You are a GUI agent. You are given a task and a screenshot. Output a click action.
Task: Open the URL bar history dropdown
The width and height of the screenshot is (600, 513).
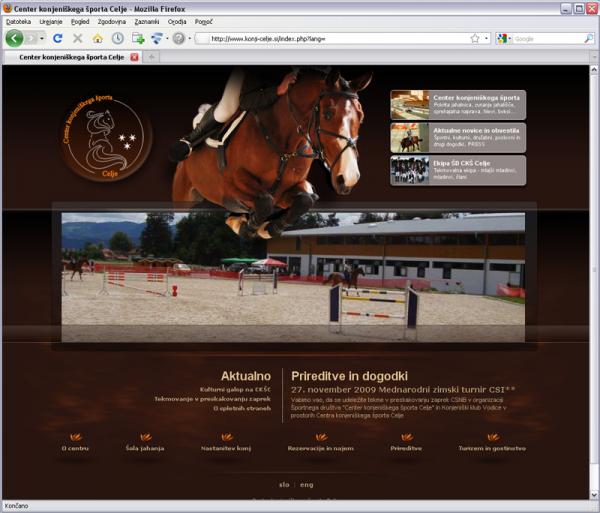pyautogui.click(x=487, y=38)
